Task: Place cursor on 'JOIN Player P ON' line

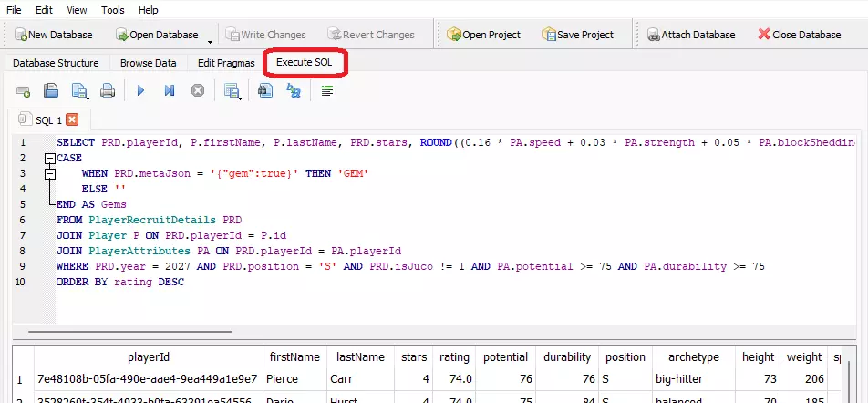Action: 171,235
